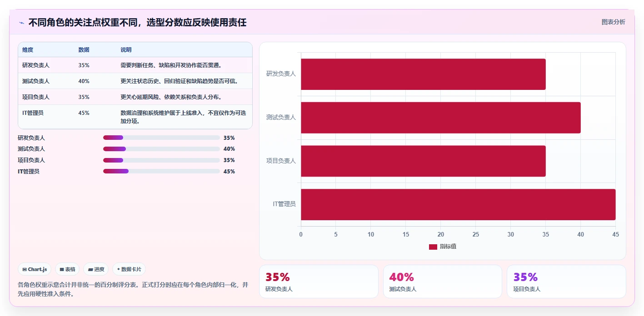The image size is (644, 316).
Task: Click the 说明 column header
Action: click(x=126, y=50)
